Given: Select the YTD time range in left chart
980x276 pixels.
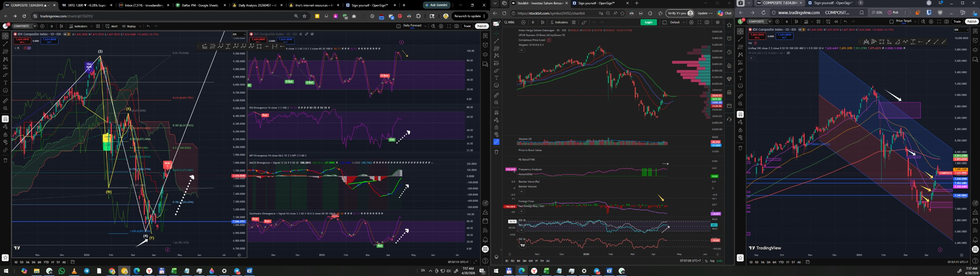Looking at the screenshot, I should click(x=46, y=262).
